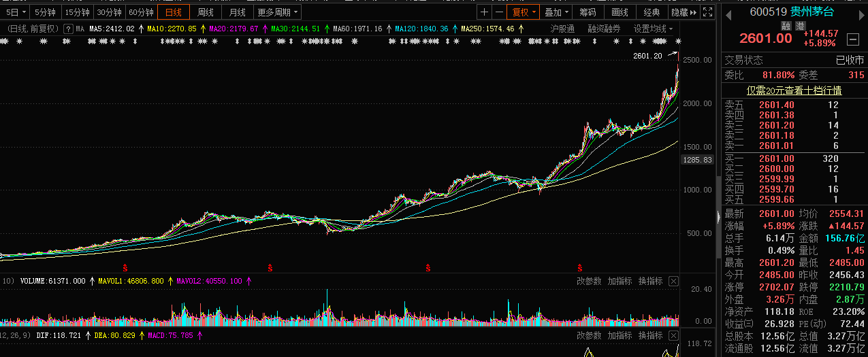Image resolution: width=868 pixels, height=357 pixels.
Task: Zoom out chart with minus icon
Action: coord(499,12)
